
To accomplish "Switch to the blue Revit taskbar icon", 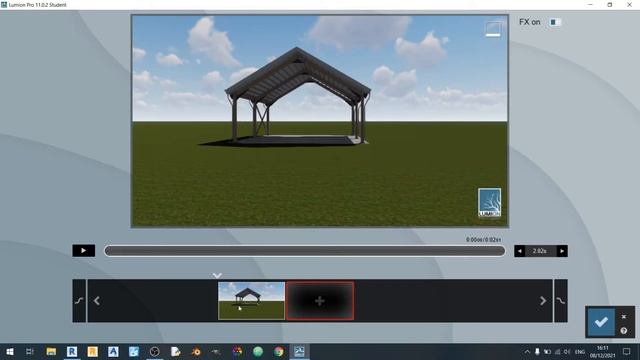I will (72, 351).
